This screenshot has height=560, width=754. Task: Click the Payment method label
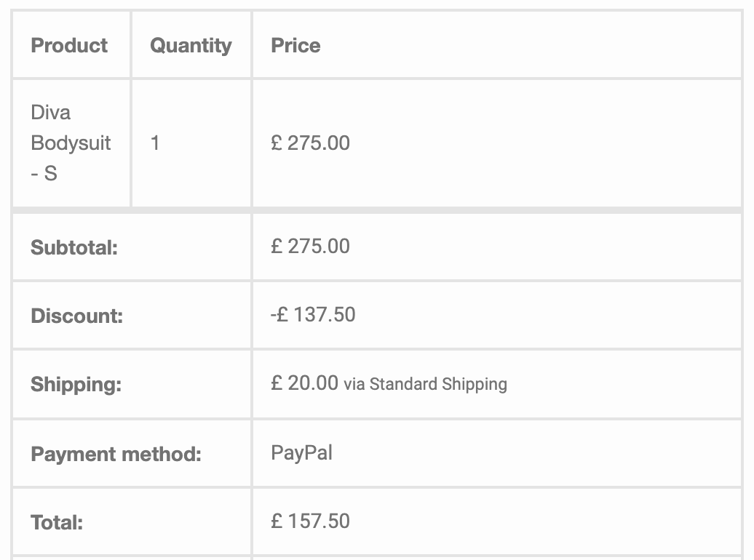click(116, 454)
